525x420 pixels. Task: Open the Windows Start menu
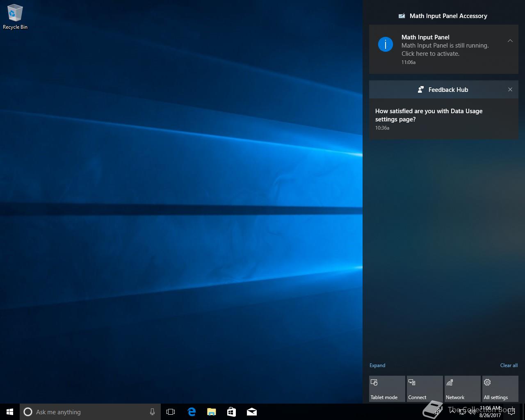(x=10, y=412)
